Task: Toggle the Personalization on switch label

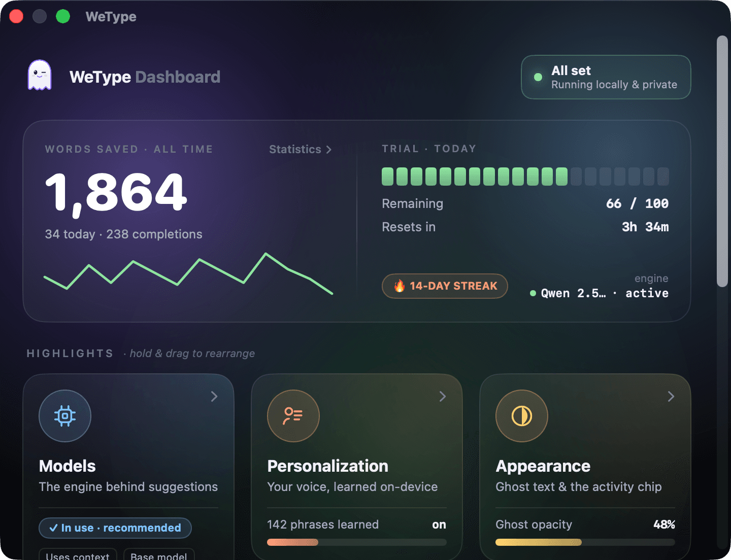Action: point(439,524)
